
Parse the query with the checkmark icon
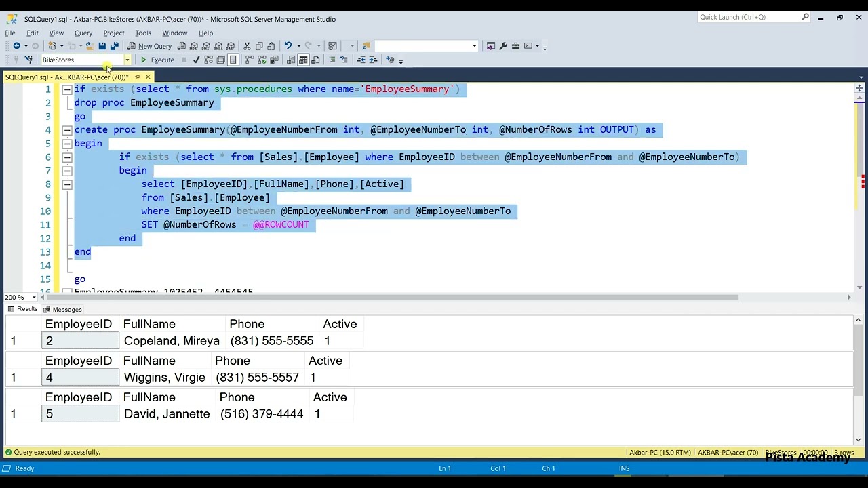coord(196,60)
